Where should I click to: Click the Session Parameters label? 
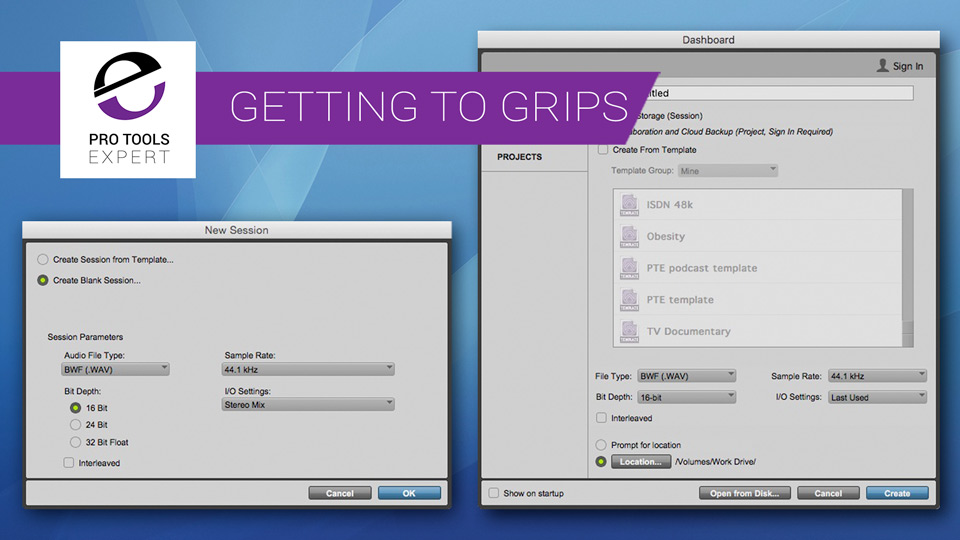tap(85, 337)
